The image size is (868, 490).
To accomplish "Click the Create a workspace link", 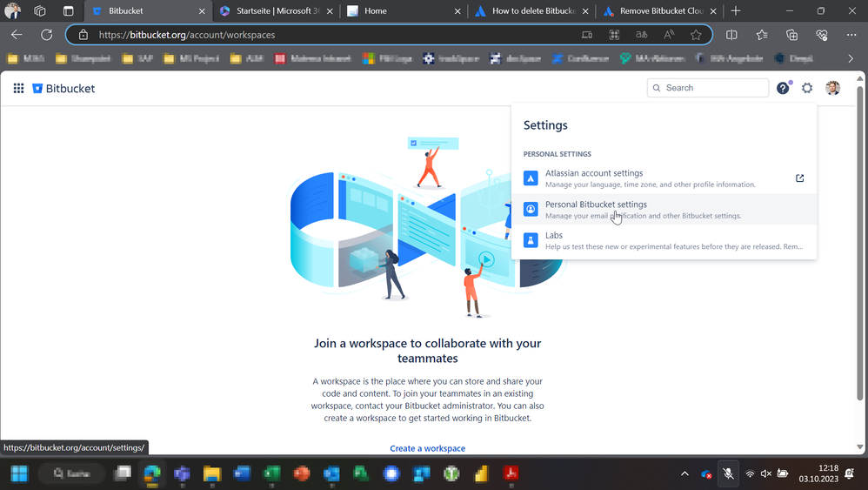I will coord(427,448).
